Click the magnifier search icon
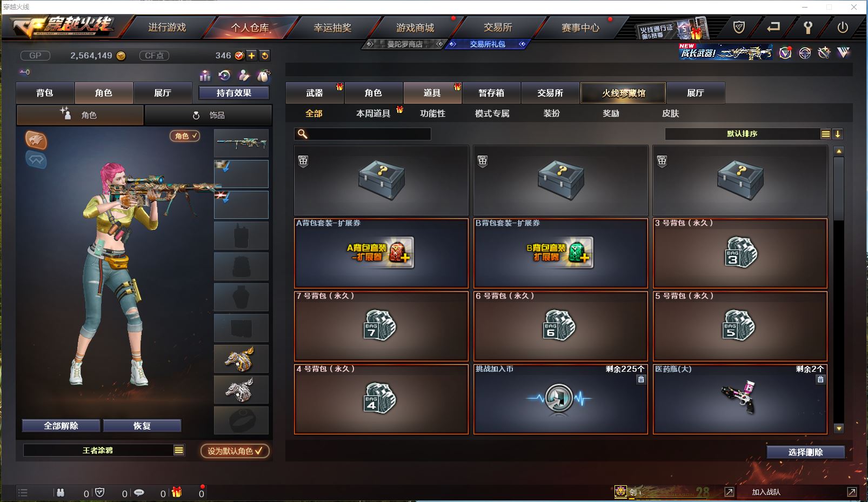 pos(302,133)
